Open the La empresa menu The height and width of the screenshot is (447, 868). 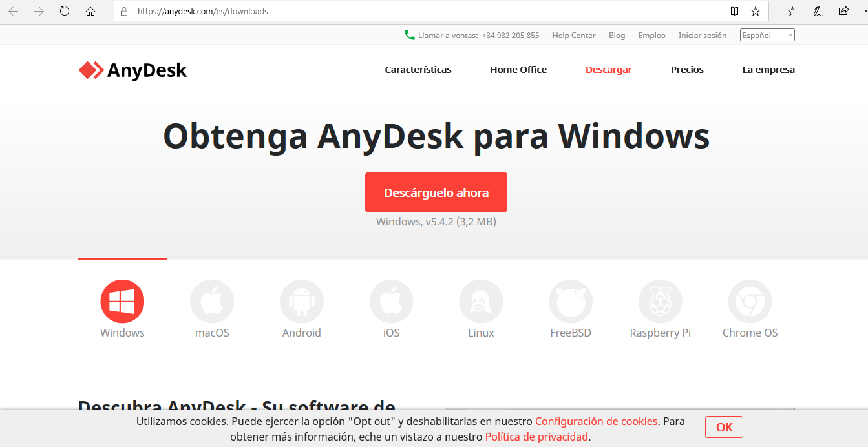[x=768, y=70]
